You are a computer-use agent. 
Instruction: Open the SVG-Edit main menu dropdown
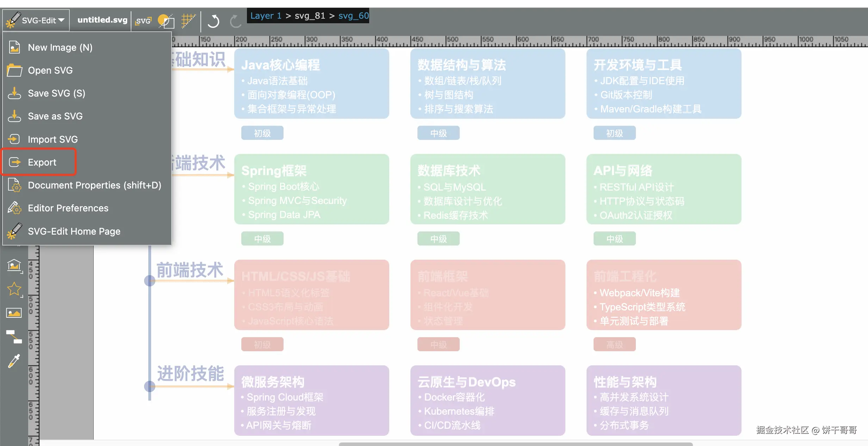click(x=36, y=20)
